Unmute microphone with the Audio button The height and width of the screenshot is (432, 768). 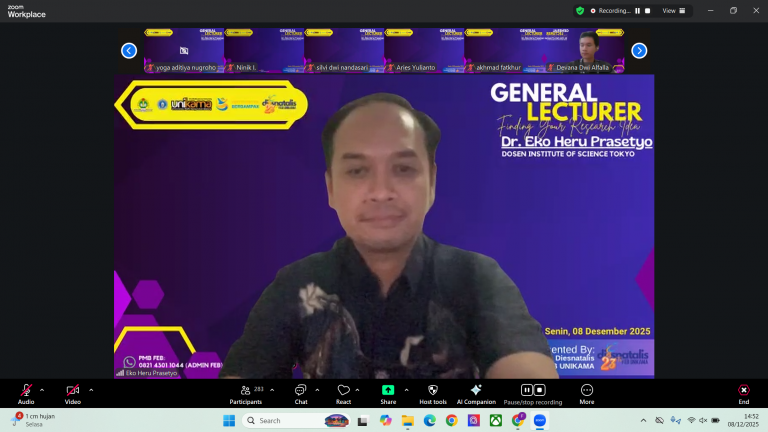click(x=26, y=390)
